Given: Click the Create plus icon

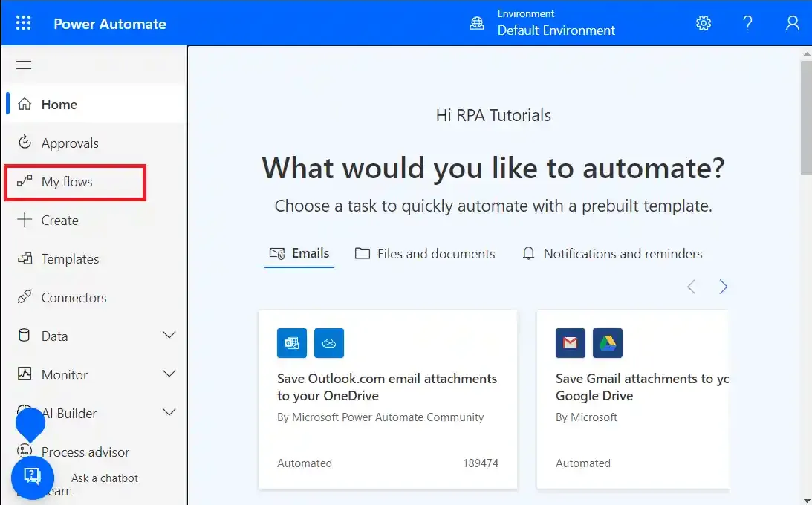Looking at the screenshot, I should [x=25, y=219].
